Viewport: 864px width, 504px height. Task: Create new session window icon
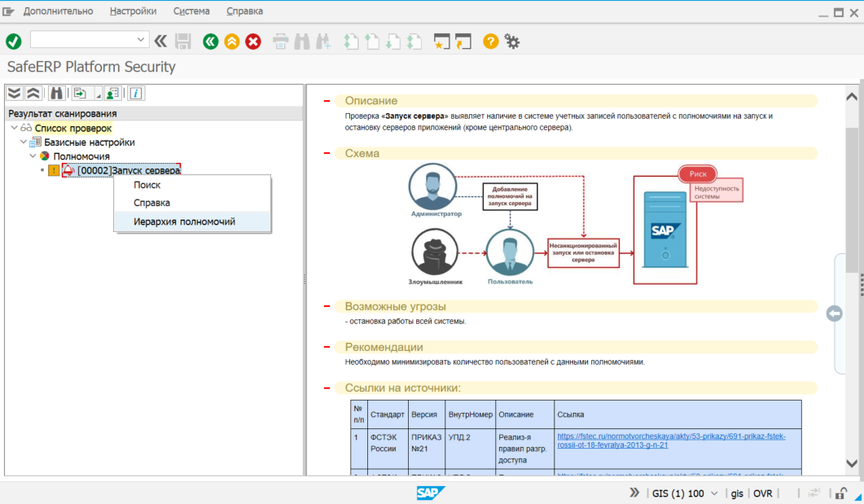tap(441, 42)
